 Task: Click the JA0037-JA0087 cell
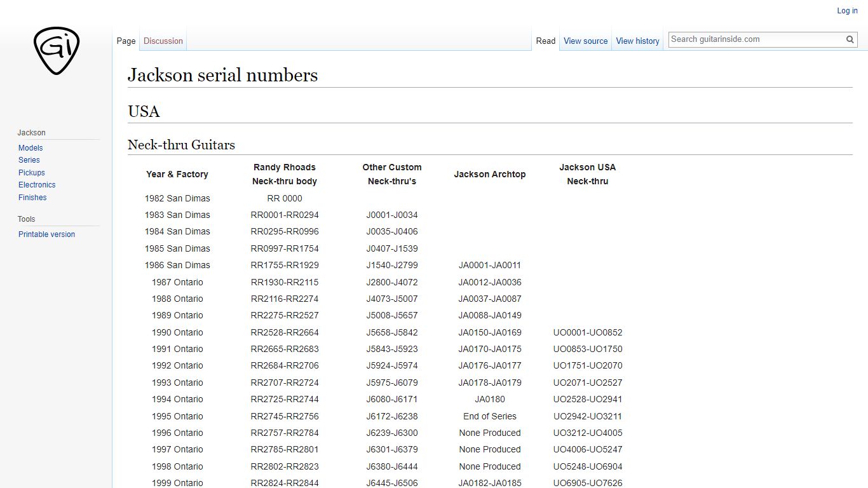[x=490, y=299]
